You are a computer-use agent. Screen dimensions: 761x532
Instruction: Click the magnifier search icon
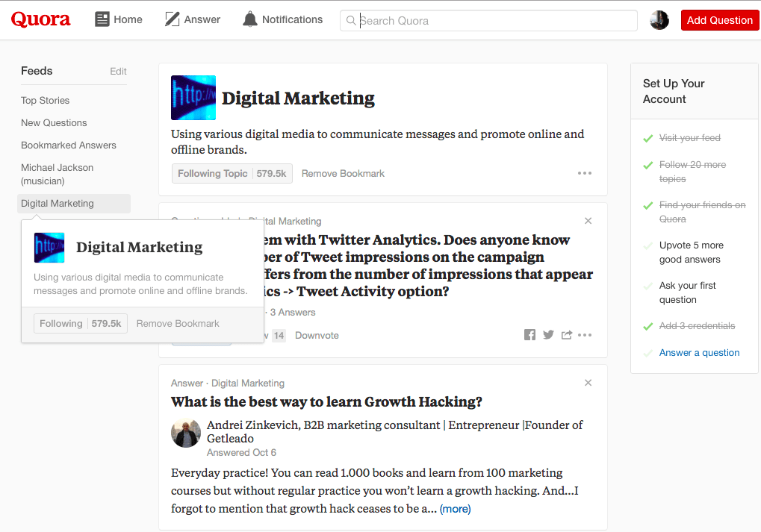point(351,20)
